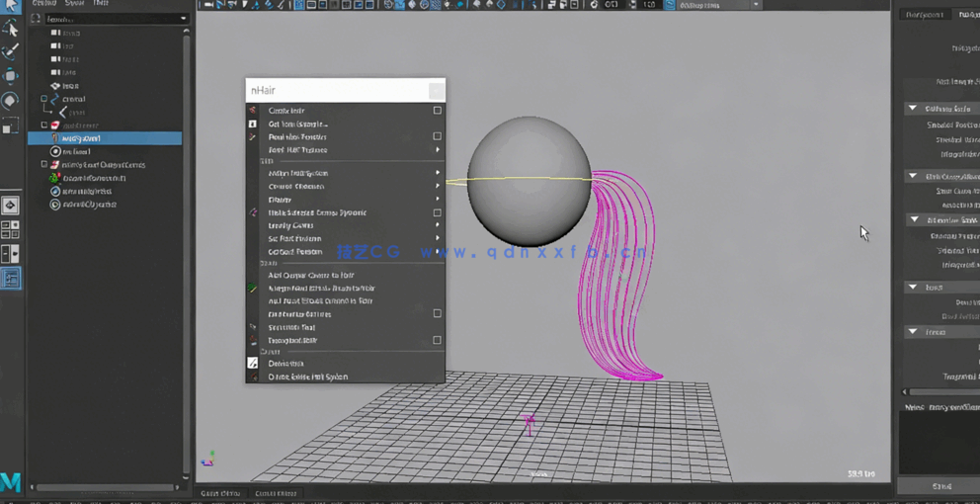980x504 pixels.
Task: Click Get Hair Example in the nHair menu
Action: coord(297,124)
